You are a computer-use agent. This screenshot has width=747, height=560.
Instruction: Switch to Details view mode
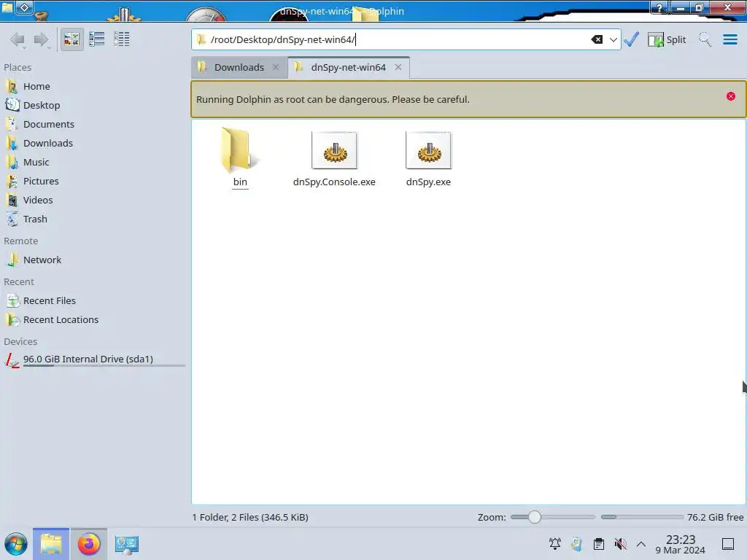pos(122,39)
